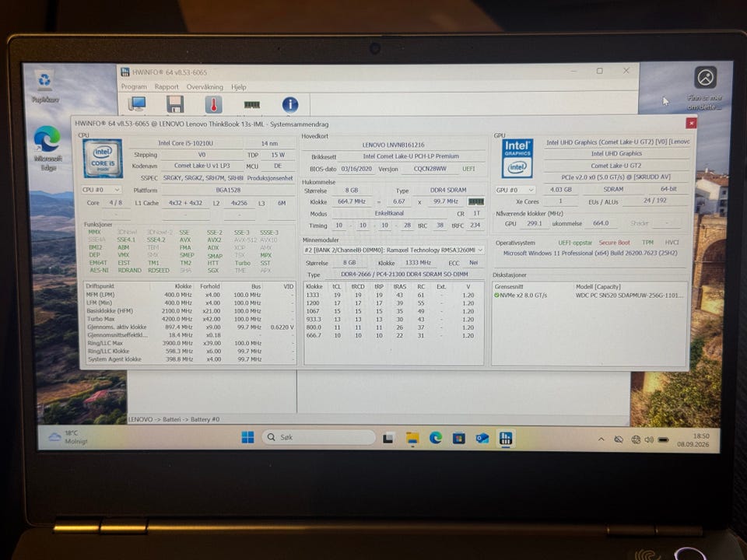Click the 'Intel Comet Lake-U PCH-LP Premium' chipset field
747x560 pixels.
pyautogui.click(x=411, y=156)
